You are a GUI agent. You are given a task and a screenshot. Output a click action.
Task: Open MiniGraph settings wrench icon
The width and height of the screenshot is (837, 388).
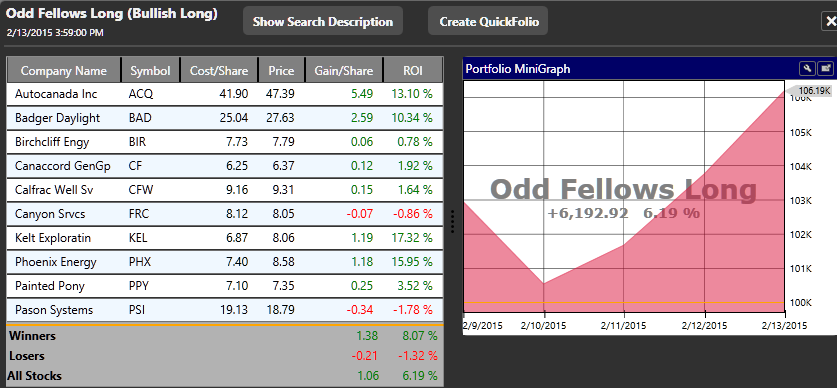coord(808,68)
